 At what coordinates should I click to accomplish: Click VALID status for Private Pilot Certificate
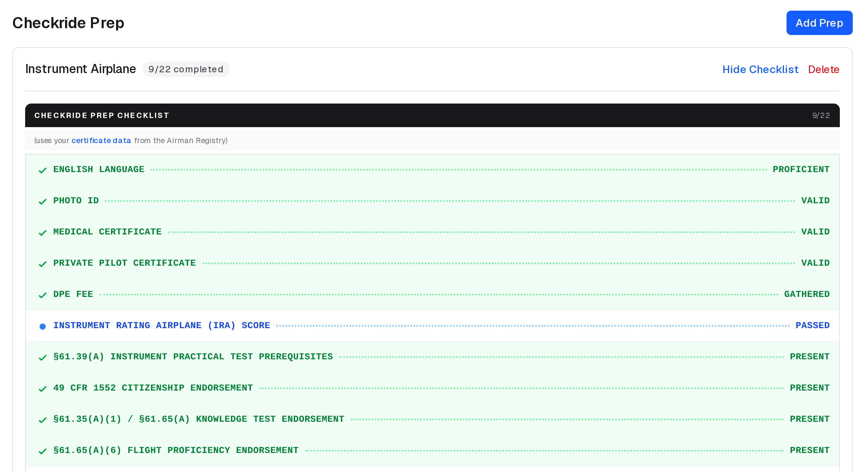coord(815,263)
